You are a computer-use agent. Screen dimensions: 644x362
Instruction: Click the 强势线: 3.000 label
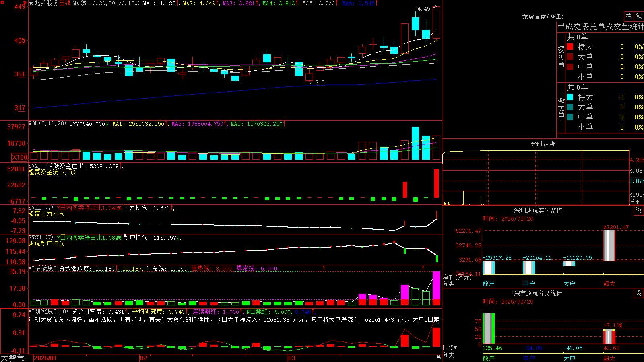click(211, 268)
